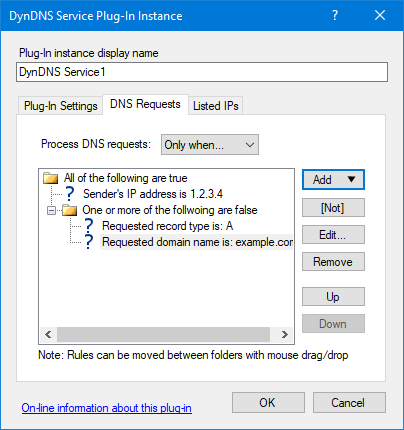The width and height of the screenshot is (404, 430).
Task: Click the [Not] button
Action: (x=333, y=208)
